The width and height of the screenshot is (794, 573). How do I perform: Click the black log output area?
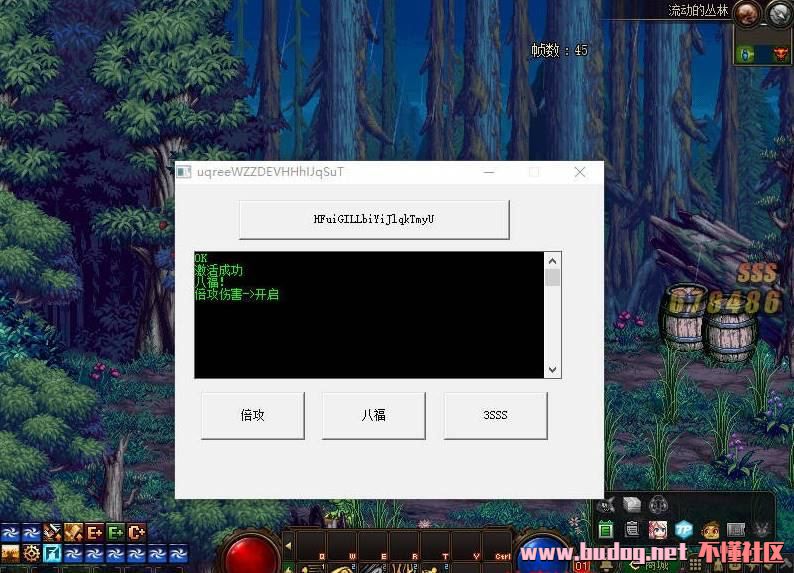[x=369, y=315]
